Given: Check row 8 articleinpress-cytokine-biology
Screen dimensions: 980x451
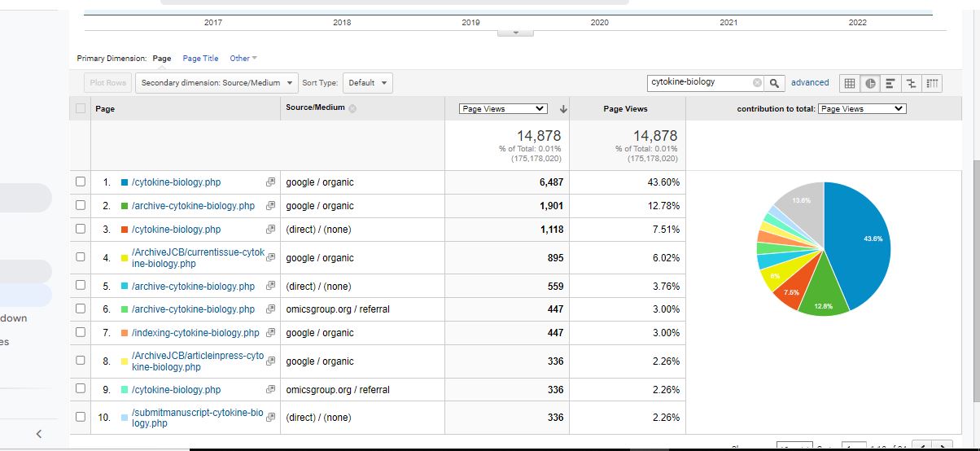Looking at the screenshot, I should (x=81, y=360).
